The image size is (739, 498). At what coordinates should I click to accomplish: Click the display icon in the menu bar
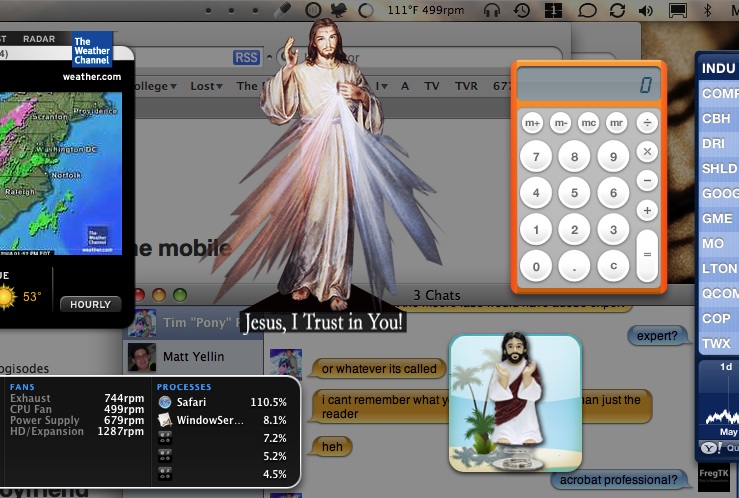[677, 10]
